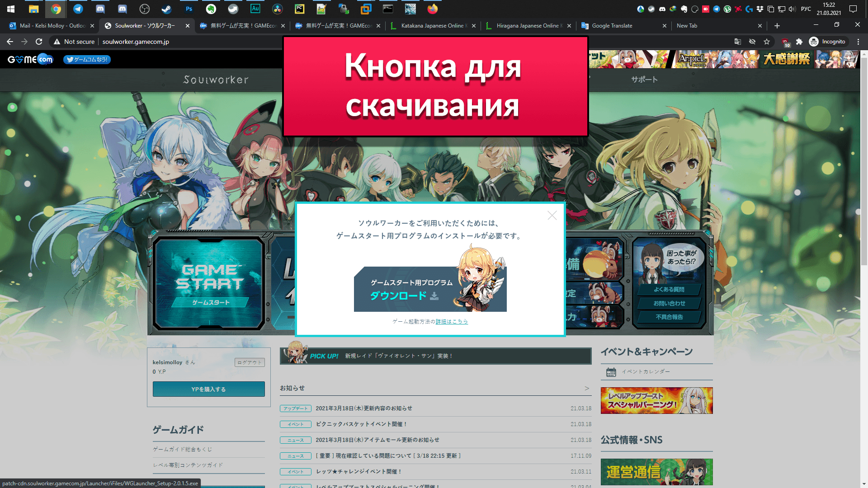868x488 pixels.
Task: Open the Extensions puzzle menu
Action: [799, 42]
